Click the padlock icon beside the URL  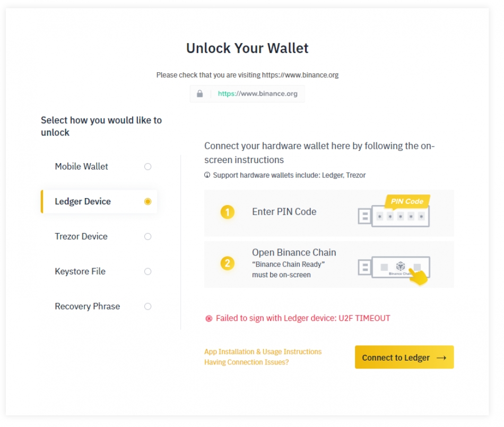[199, 93]
